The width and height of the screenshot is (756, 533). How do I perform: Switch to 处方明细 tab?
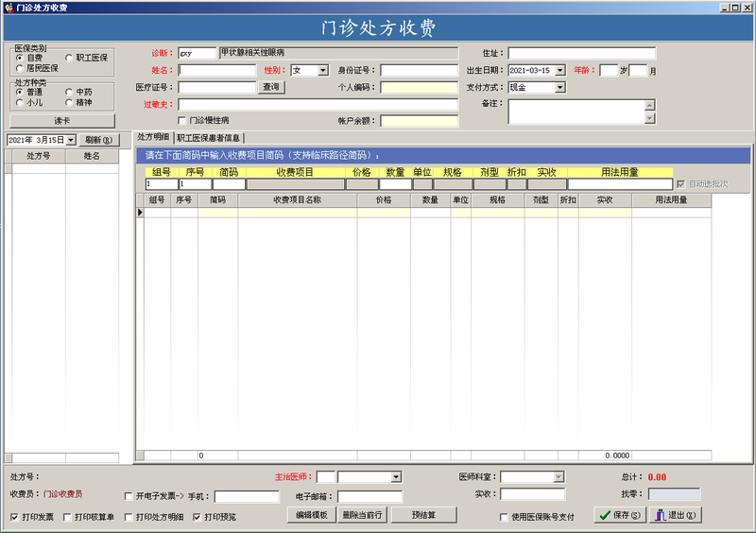[153, 137]
